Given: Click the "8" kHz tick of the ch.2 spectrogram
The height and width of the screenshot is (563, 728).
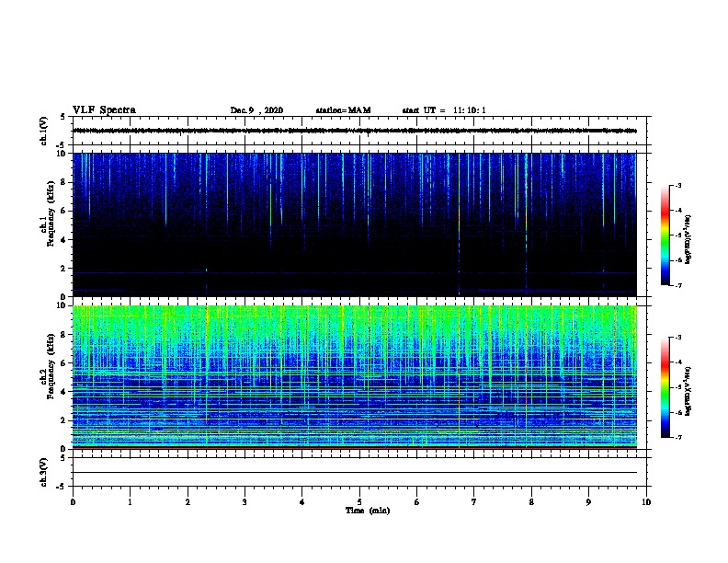Looking at the screenshot, I should coord(63,335).
